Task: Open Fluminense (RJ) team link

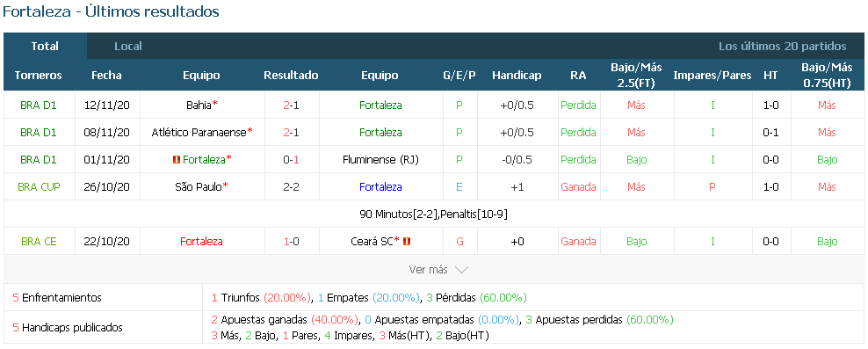Action: tap(380, 160)
